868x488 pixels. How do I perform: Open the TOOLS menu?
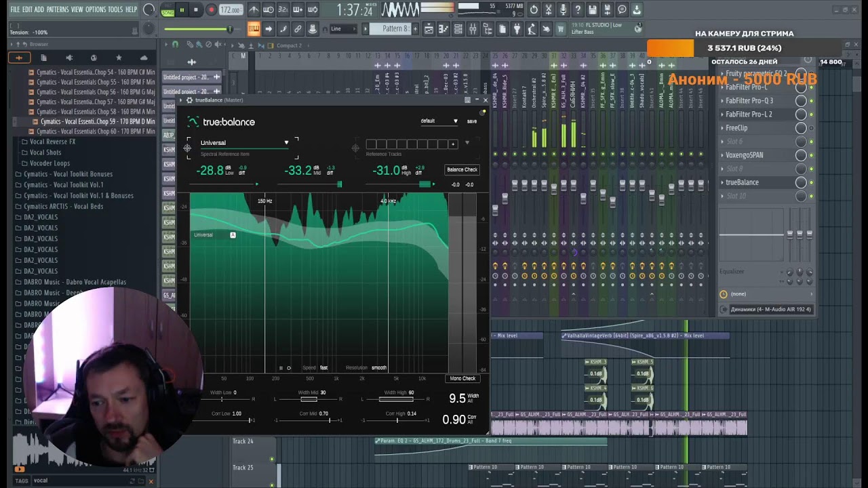click(115, 9)
